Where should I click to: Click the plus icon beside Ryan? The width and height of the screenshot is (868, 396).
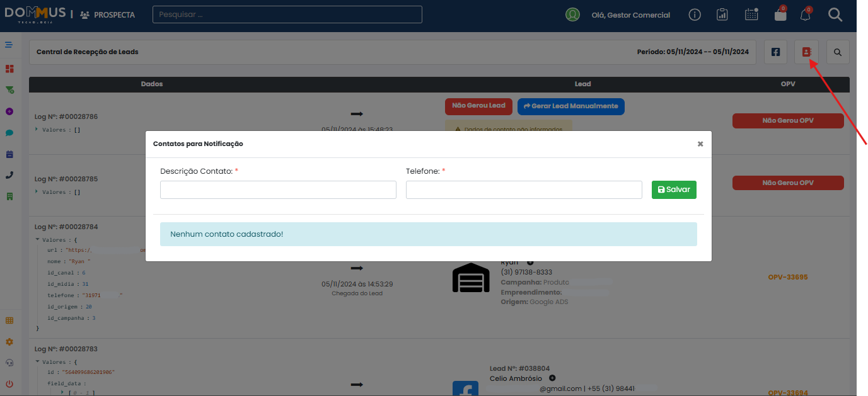[530, 262]
